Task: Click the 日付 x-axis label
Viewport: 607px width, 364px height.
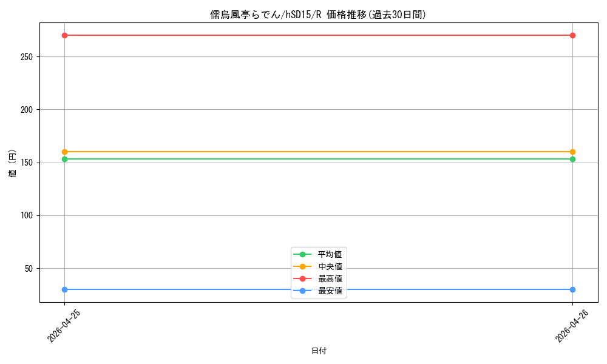Action: click(319, 351)
